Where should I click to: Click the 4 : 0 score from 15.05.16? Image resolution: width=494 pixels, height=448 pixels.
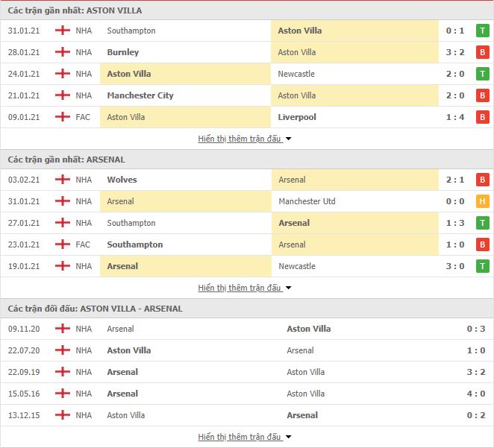click(476, 394)
